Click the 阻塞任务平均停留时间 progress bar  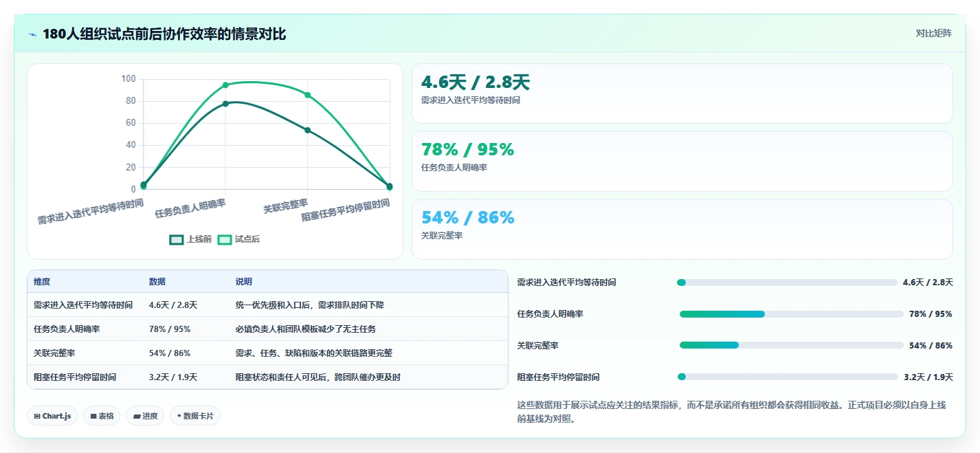(788, 377)
